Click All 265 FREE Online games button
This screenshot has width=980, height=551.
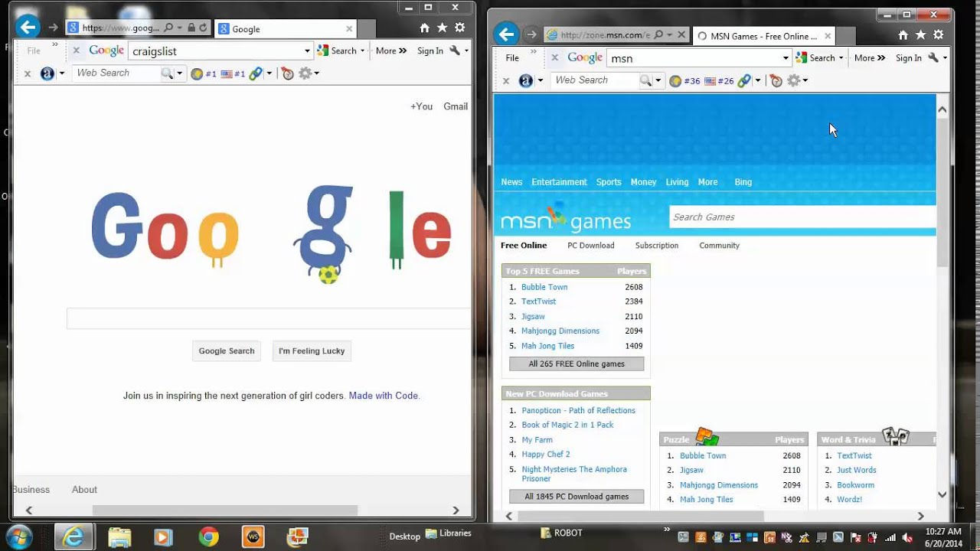[x=577, y=364]
